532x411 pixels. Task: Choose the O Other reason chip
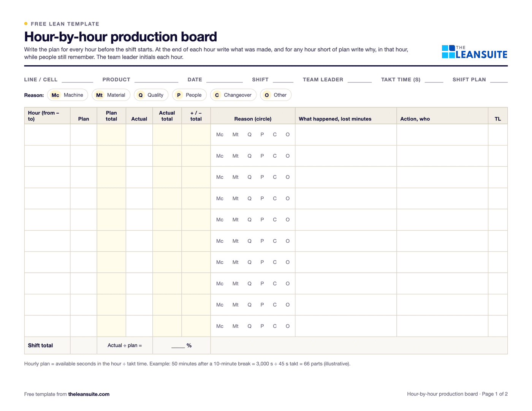(x=276, y=95)
